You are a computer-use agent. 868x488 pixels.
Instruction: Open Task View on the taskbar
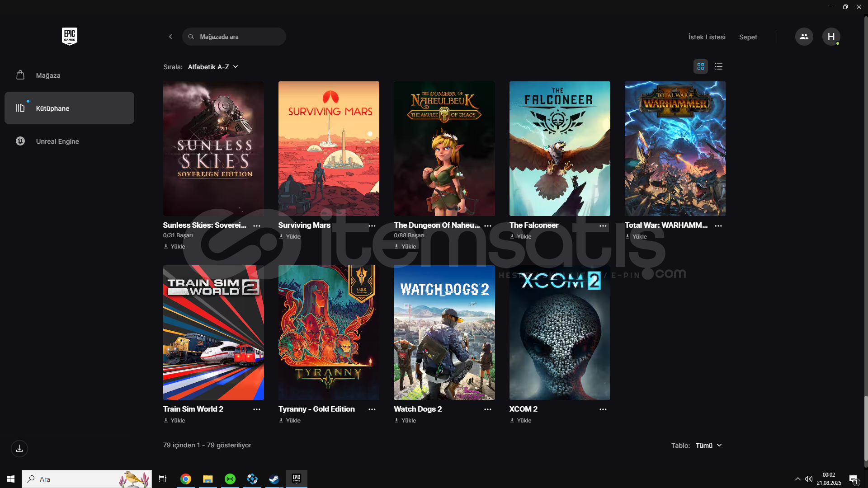[163, 479]
